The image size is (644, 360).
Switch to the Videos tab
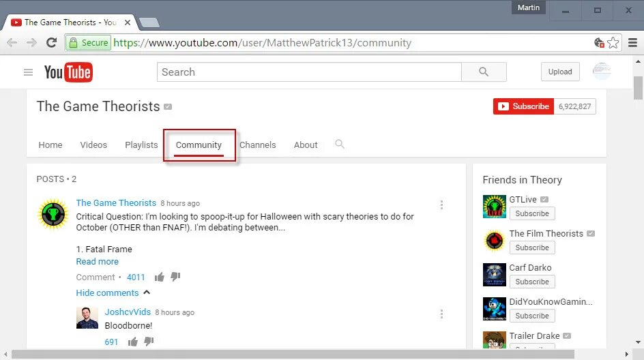(93, 145)
